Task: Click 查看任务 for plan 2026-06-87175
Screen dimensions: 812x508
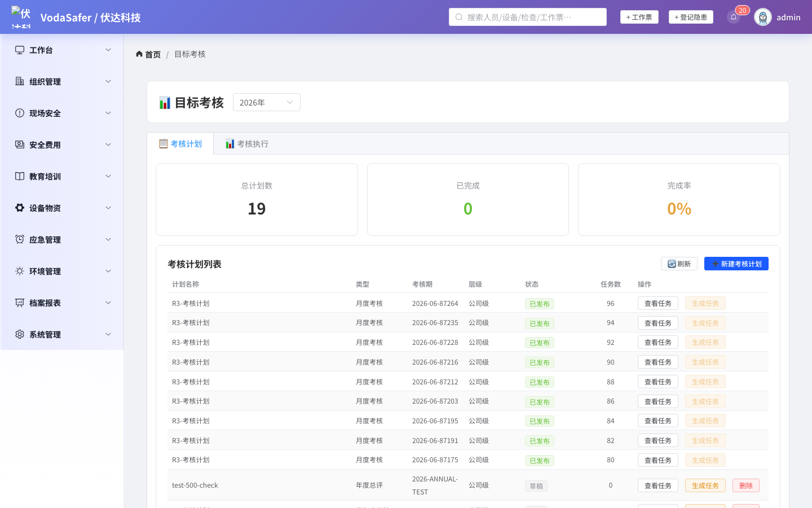Action: 658,460
